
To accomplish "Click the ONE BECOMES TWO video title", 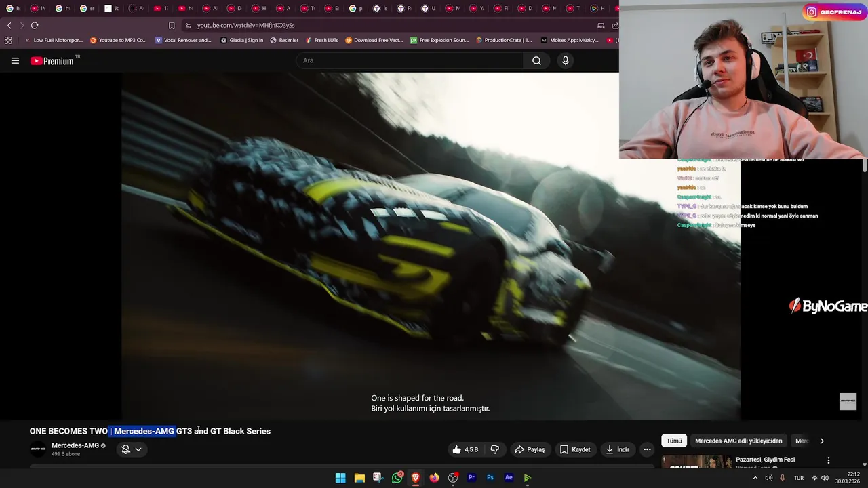I will [150, 431].
